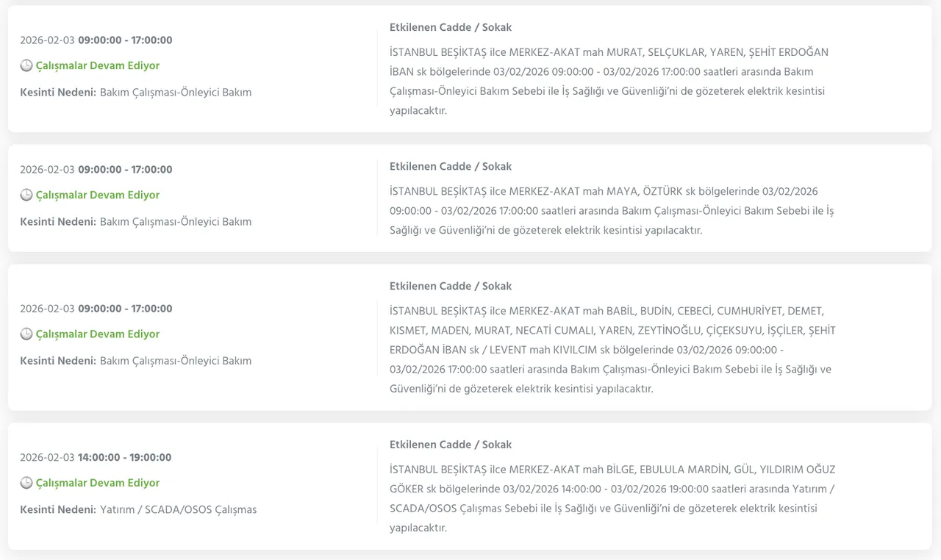Click clock icon in the MURAT, SELÇUKLAR outage card

coord(26,65)
